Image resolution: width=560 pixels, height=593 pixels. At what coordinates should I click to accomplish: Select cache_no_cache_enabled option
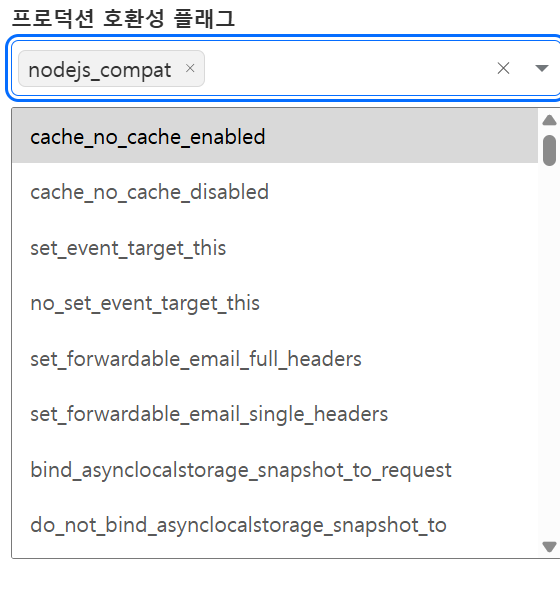[x=275, y=137]
